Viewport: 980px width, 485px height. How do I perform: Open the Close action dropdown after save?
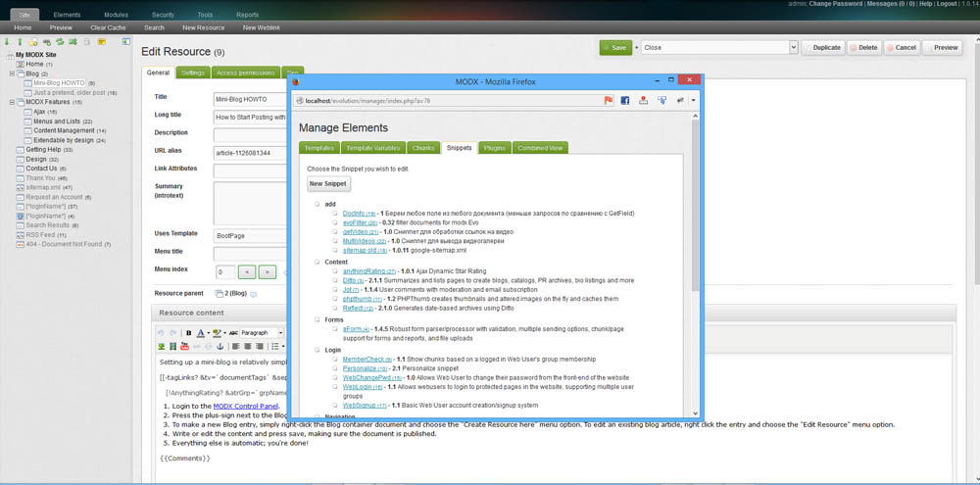[x=794, y=47]
